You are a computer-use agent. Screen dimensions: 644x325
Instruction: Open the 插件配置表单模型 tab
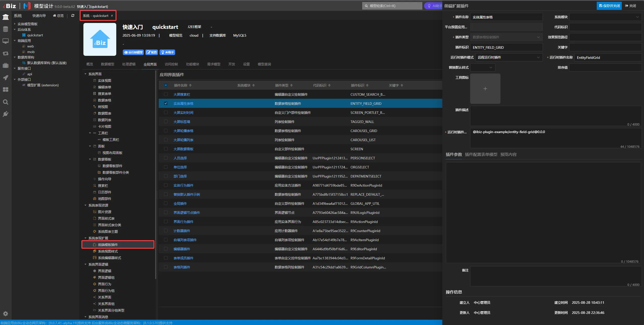[x=481, y=154]
